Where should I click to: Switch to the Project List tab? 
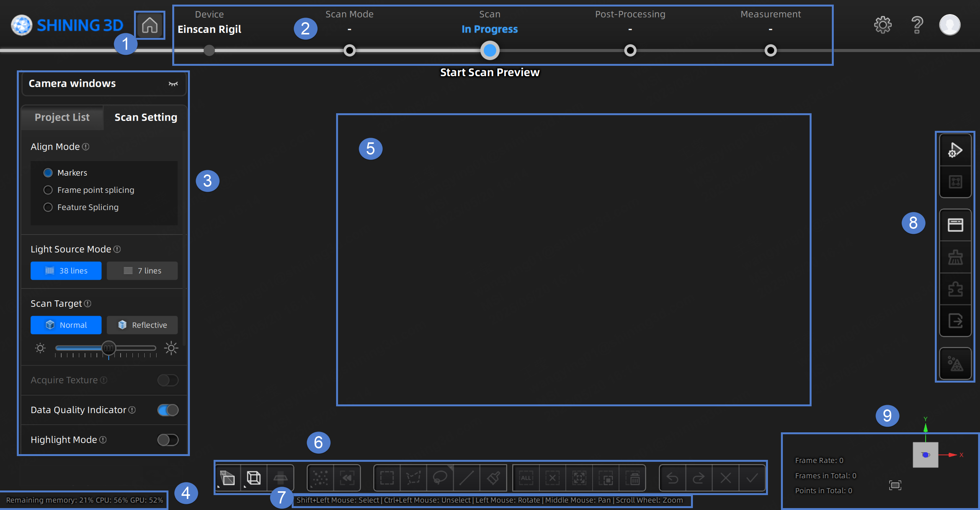click(x=62, y=117)
